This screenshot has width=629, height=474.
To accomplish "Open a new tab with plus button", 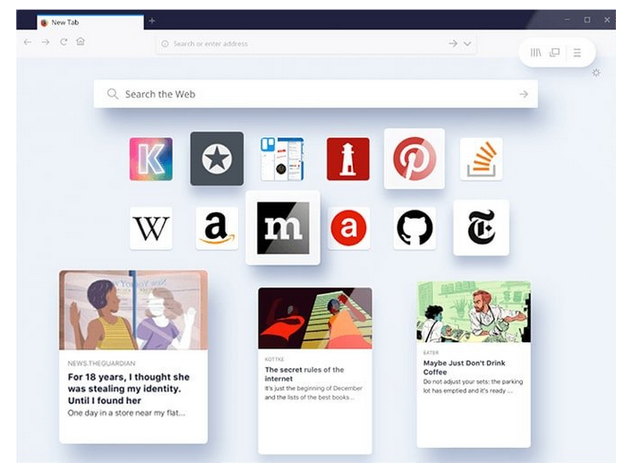I will (x=152, y=21).
